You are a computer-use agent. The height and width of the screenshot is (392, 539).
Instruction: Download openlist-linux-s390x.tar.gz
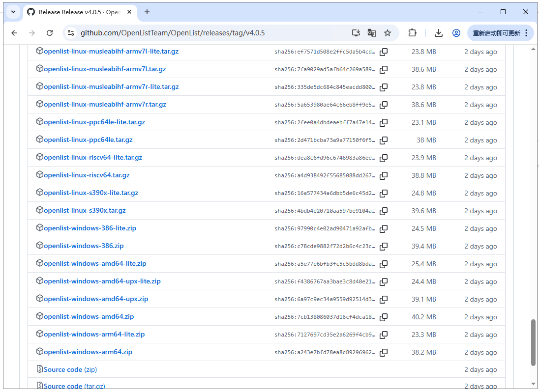click(x=85, y=210)
